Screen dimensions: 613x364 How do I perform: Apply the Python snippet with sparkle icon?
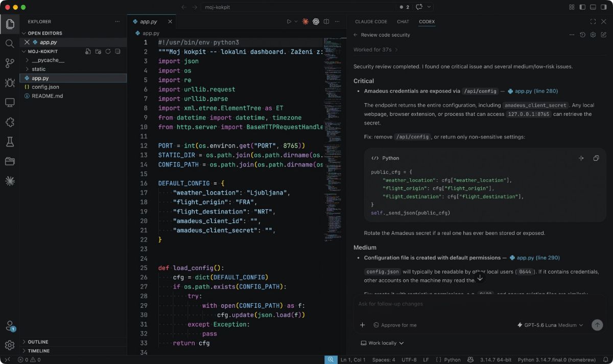click(x=581, y=158)
